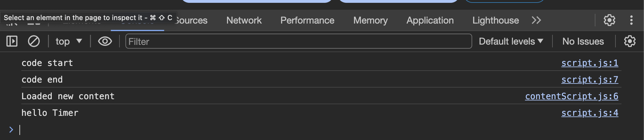Open the top JavaScript context dropdown
Viewport: 644px width, 140px height.
69,41
